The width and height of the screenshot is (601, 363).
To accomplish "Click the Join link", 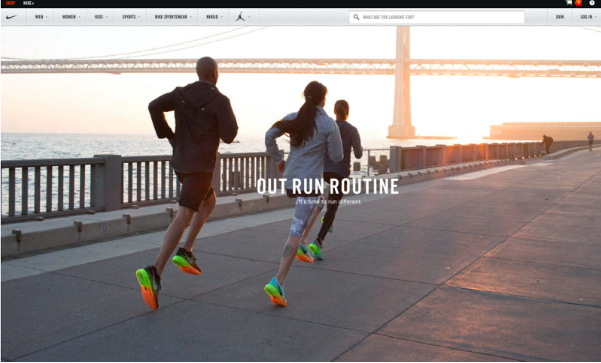I will click(560, 17).
